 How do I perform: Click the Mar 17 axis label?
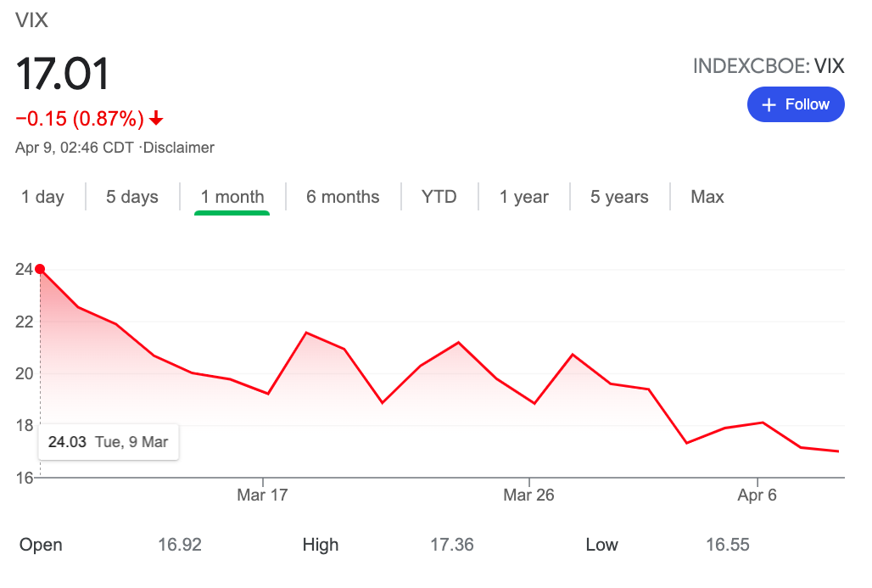(x=263, y=495)
